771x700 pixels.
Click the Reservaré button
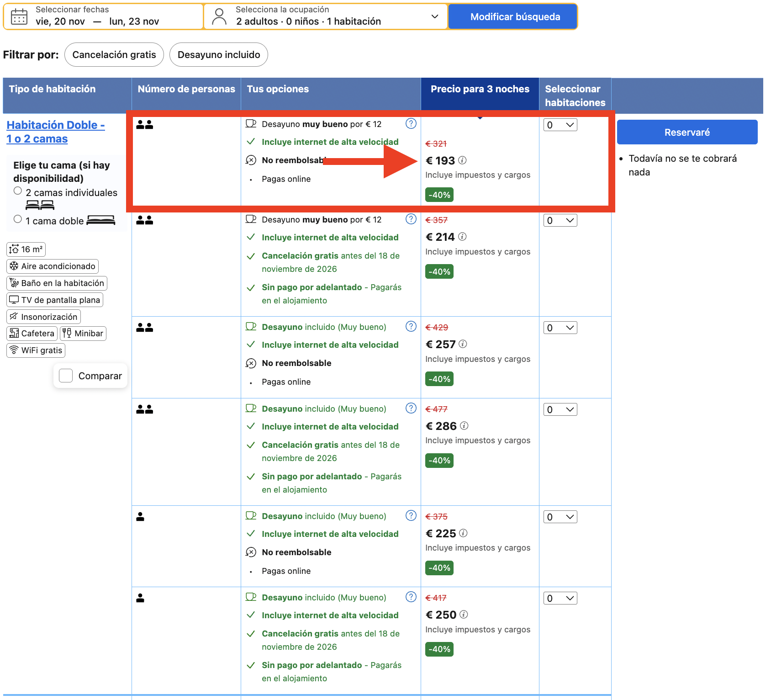tap(687, 132)
